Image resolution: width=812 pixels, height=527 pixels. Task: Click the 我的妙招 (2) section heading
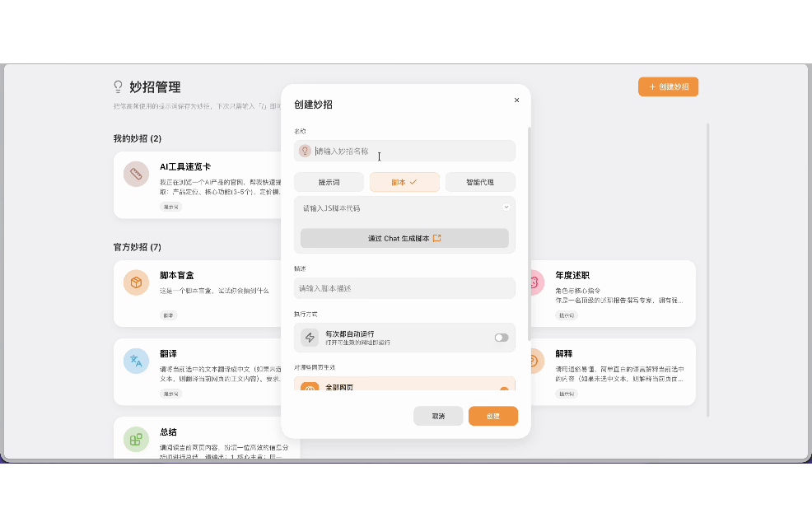(138, 138)
